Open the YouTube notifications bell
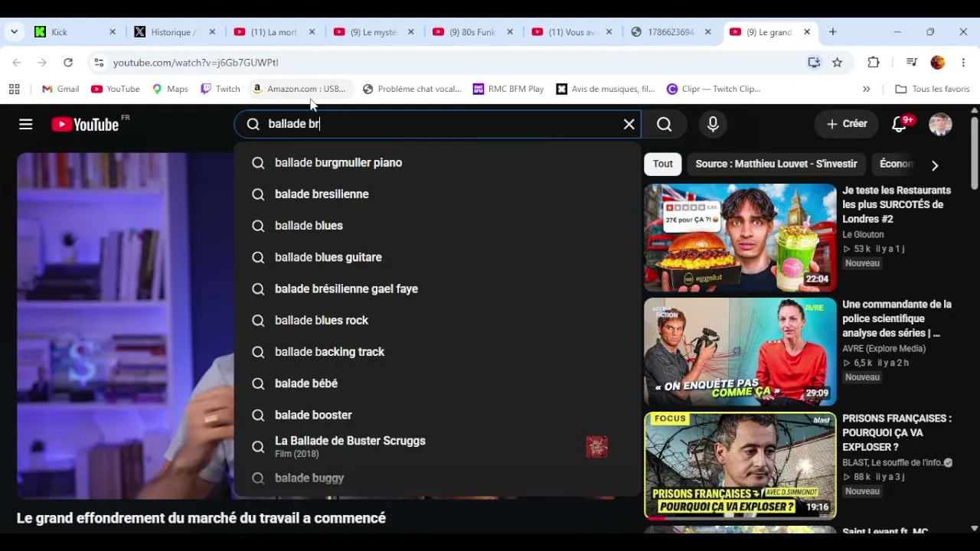The width and height of the screenshot is (980, 551). (x=900, y=124)
